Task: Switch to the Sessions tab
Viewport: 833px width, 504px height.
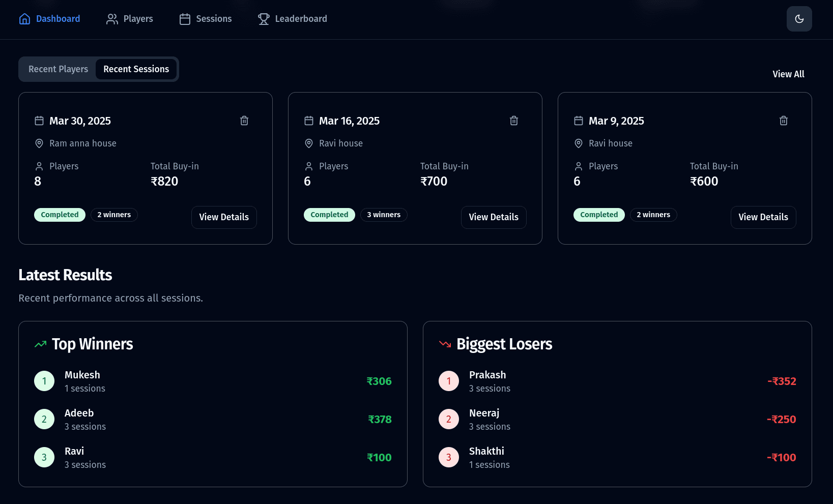Action: click(214, 18)
